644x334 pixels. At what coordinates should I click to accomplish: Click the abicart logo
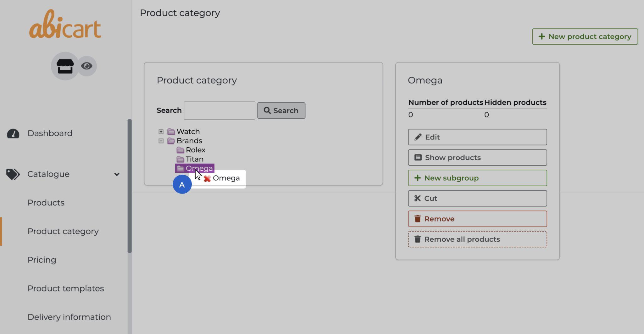(x=65, y=25)
